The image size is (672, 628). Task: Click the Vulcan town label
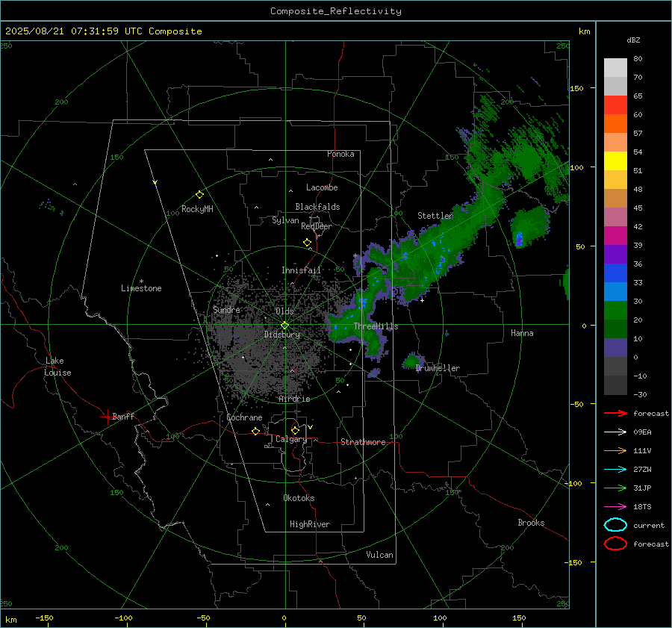point(379,555)
